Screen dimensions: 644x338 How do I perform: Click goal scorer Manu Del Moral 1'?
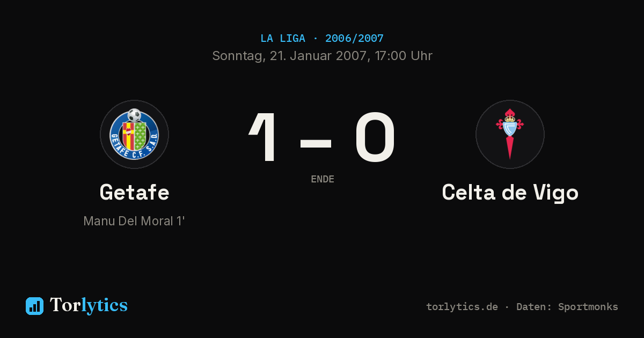point(134,221)
